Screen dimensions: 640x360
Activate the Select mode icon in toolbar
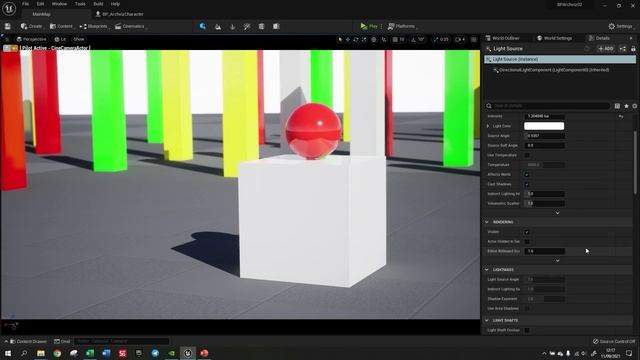[x=203, y=26]
